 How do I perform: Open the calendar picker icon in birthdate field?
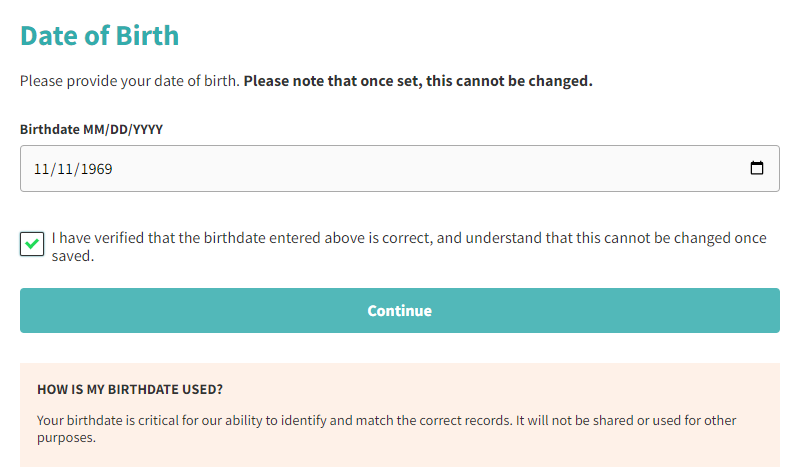tap(757, 168)
